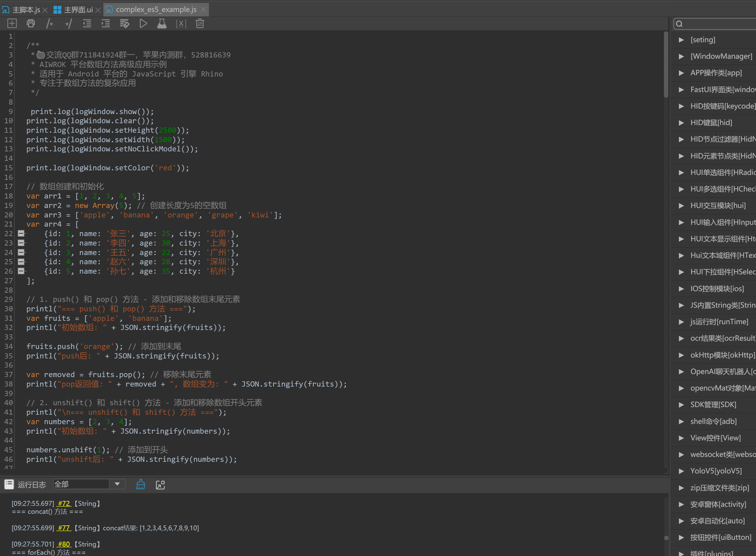Switch to the 主脚本.js tab
Viewport: 756px width, 556px height.
pyautogui.click(x=26, y=10)
